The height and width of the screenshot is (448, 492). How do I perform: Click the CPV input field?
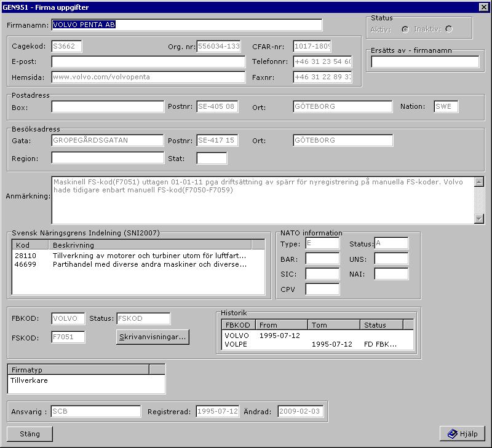[x=322, y=289]
